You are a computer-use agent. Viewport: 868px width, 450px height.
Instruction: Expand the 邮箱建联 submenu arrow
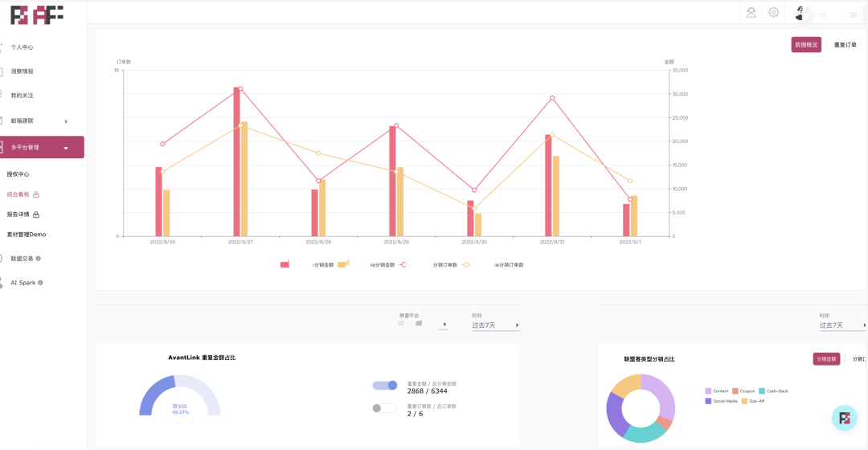click(66, 121)
